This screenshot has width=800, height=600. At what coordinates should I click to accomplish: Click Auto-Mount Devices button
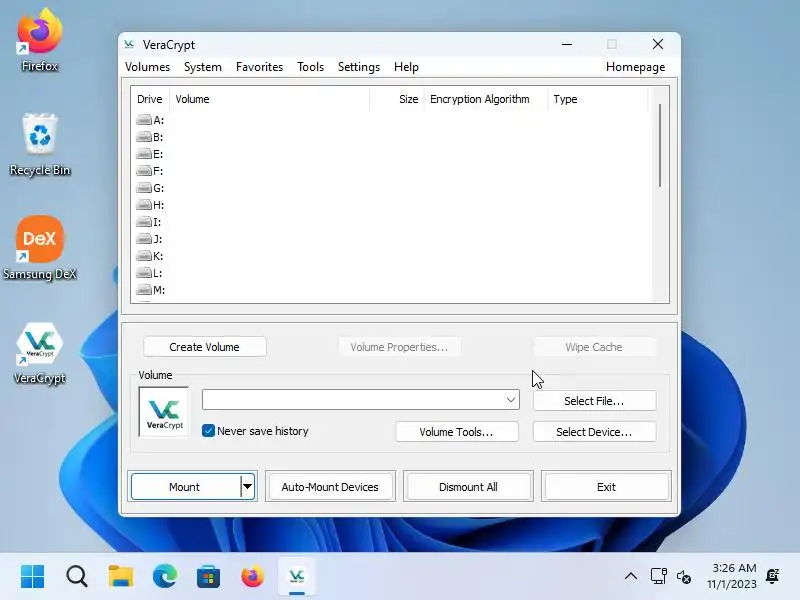pyautogui.click(x=330, y=487)
